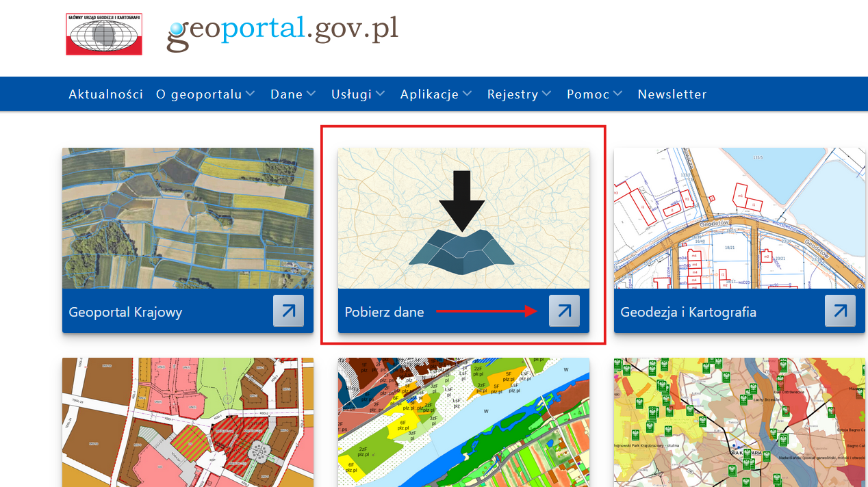The width and height of the screenshot is (868, 487).
Task: Open the arrow icon on Geoportal Krajowy tile
Action: (288, 311)
